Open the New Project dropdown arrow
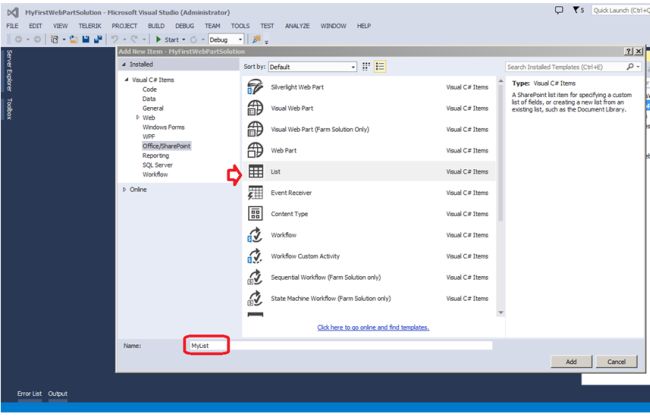Screen dimensions: 650x417 [64, 40]
